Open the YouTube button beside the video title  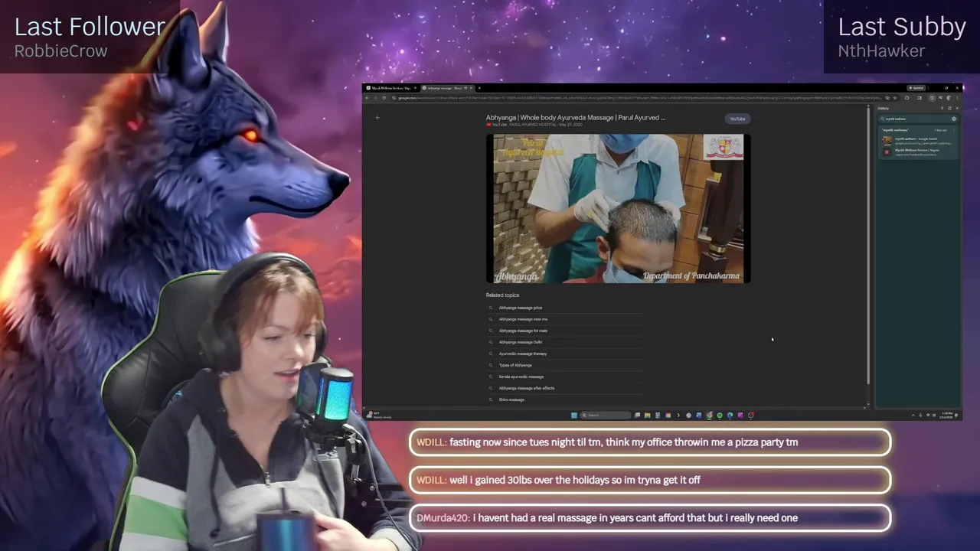[x=737, y=119]
